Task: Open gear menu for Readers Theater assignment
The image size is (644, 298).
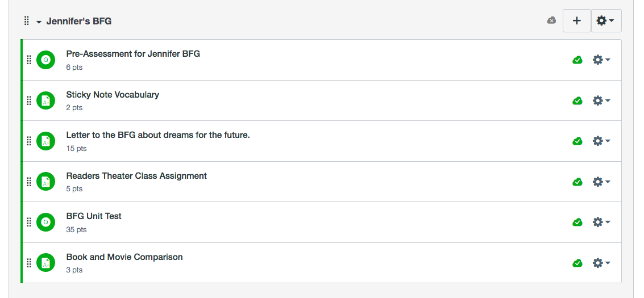Action: pyautogui.click(x=601, y=182)
